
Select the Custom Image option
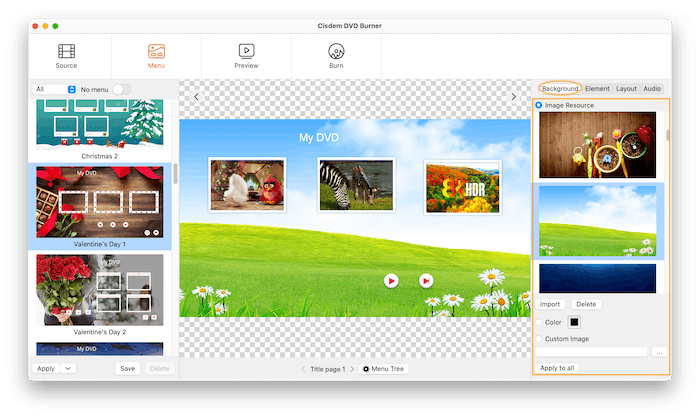coord(540,339)
